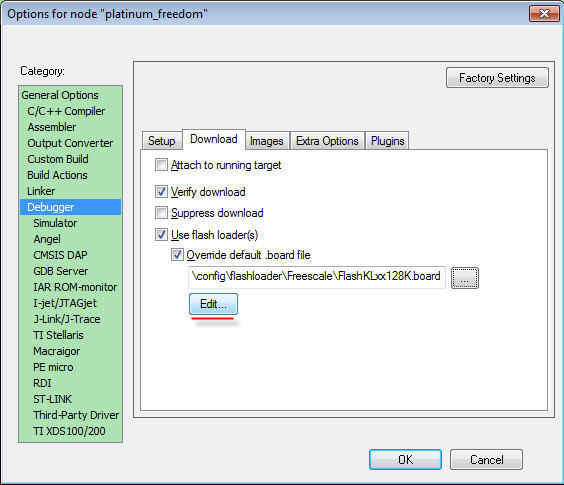This screenshot has height=485, width=564.
Task: Open the Plugins tab
Action: (387, 141)
